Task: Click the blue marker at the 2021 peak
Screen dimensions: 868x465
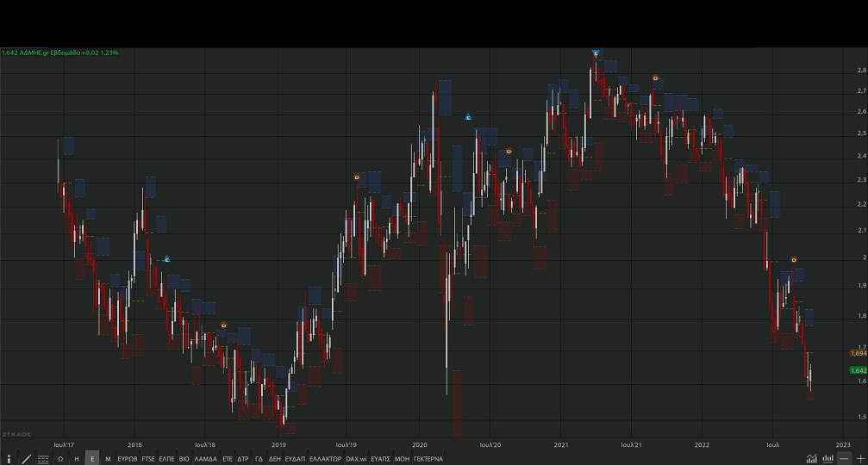Action: point(596,53)
